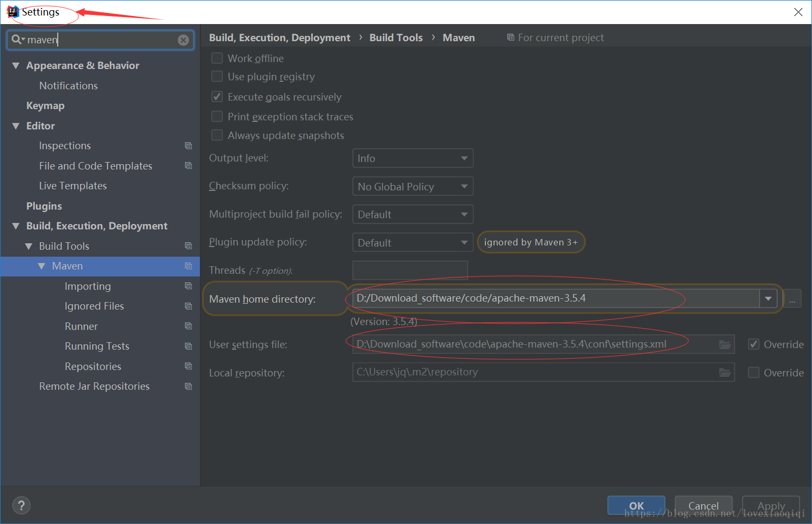Enable the Work offline checkbox
This screenshot has width=812, height=524.
(217, 58)
